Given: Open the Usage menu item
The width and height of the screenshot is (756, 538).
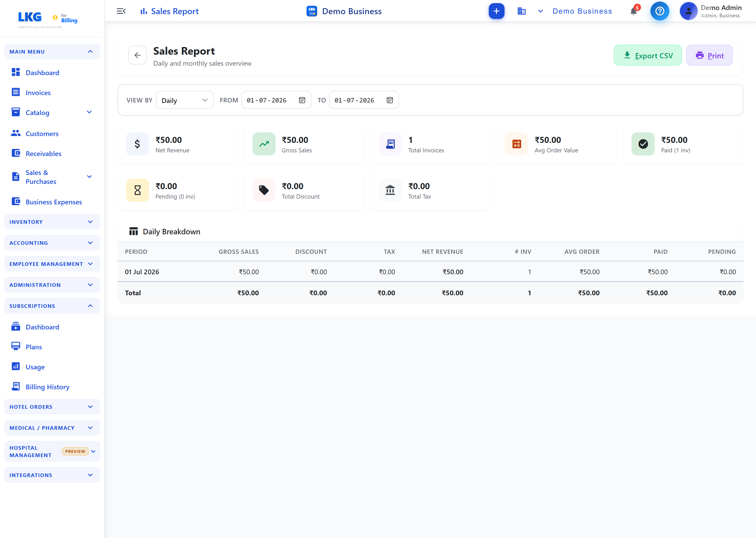Looking at the screenshot, I should [x=35, y=367].
